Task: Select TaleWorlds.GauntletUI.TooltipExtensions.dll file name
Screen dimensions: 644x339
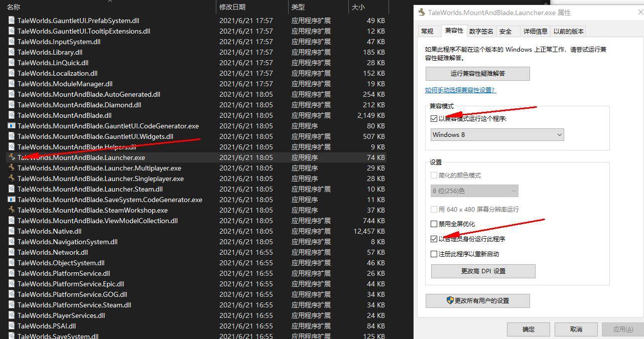Action: pos(84,31)
